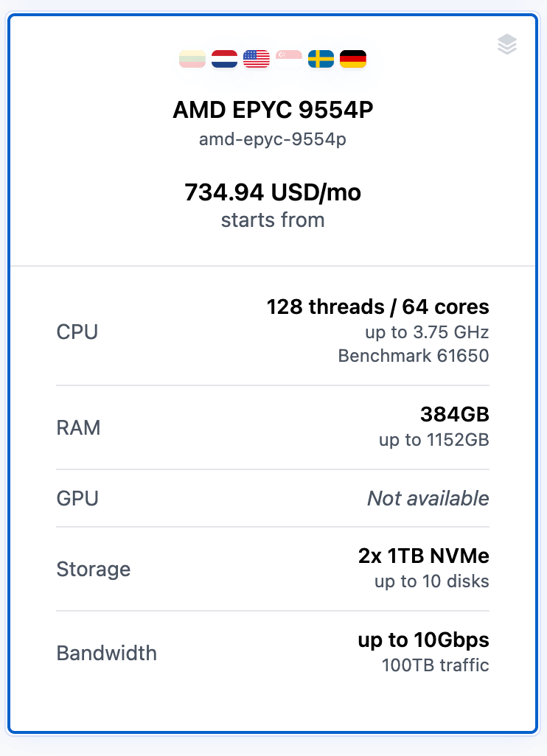This screenshot has height=756, width=547.
Task: Choose the United States flag icon
Action: pyautogui.click(x=257, y=59)
